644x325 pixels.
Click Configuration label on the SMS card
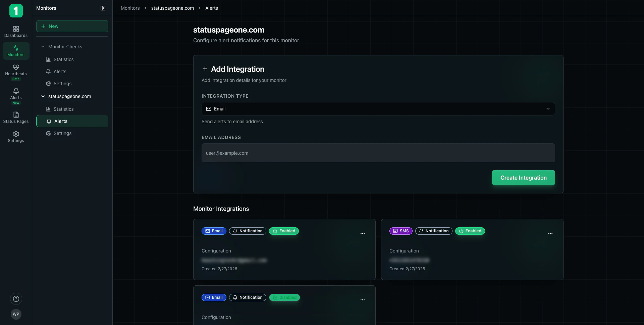coord(404,251)
